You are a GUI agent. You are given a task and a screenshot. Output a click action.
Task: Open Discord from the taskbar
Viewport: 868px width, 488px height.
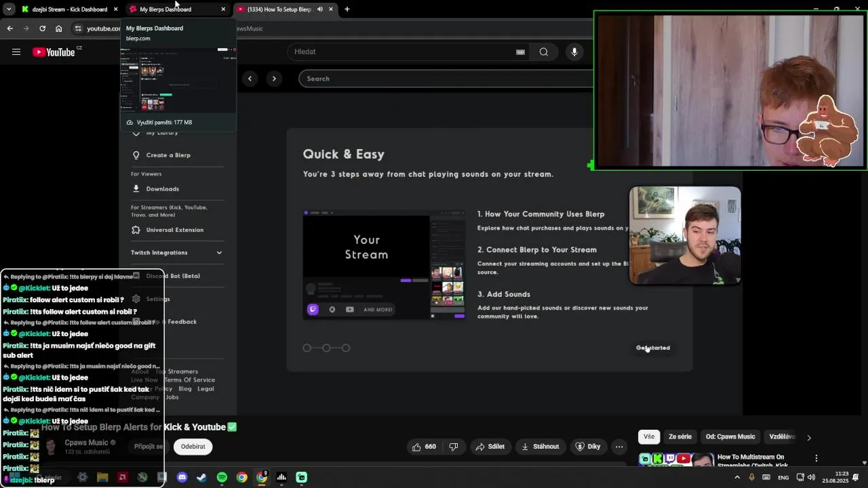point(182,477)
